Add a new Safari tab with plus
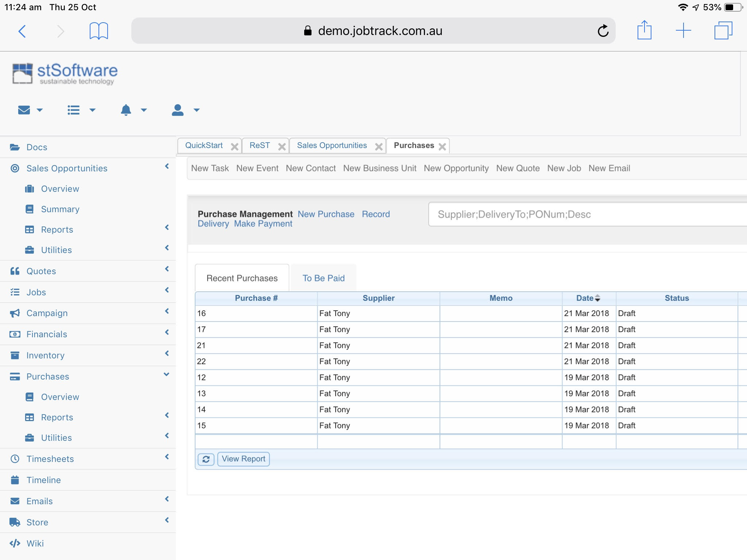 pyautogui.click(x=683, y=31)
